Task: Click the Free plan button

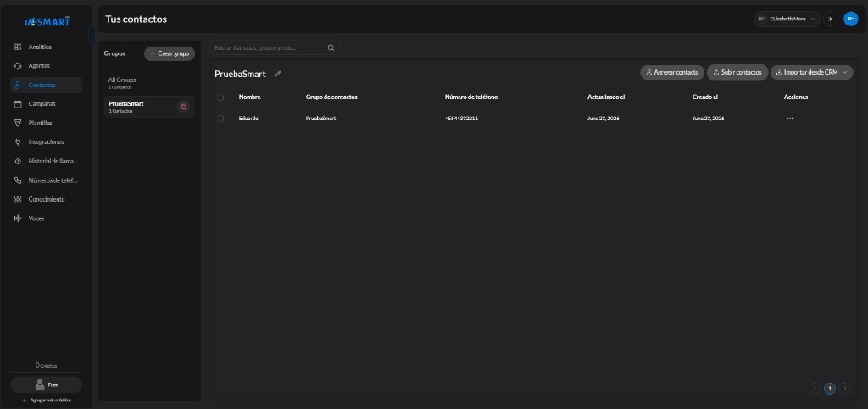Action: [47, 384]
